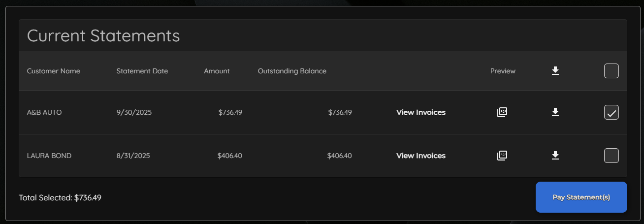Viewport: 644px width, 224px height.
Task: Select the A&B AUTO customer name
Action: pos(44,112)
